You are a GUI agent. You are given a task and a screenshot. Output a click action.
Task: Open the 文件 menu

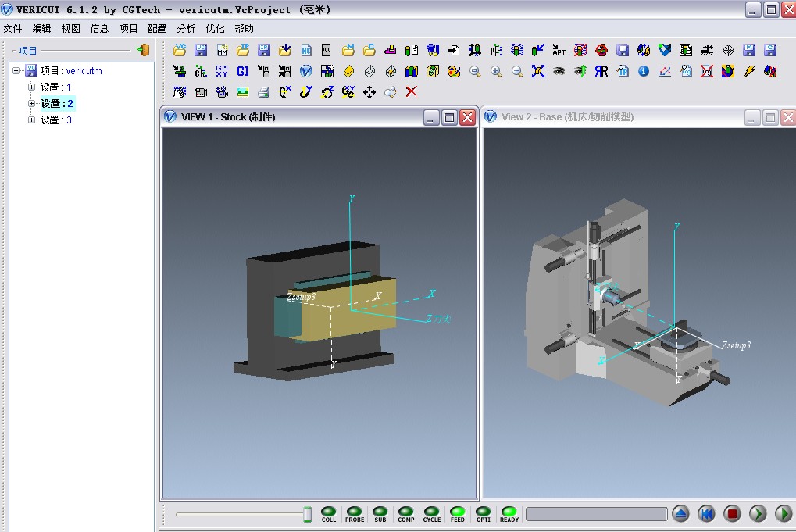click(x=12, y=28)
